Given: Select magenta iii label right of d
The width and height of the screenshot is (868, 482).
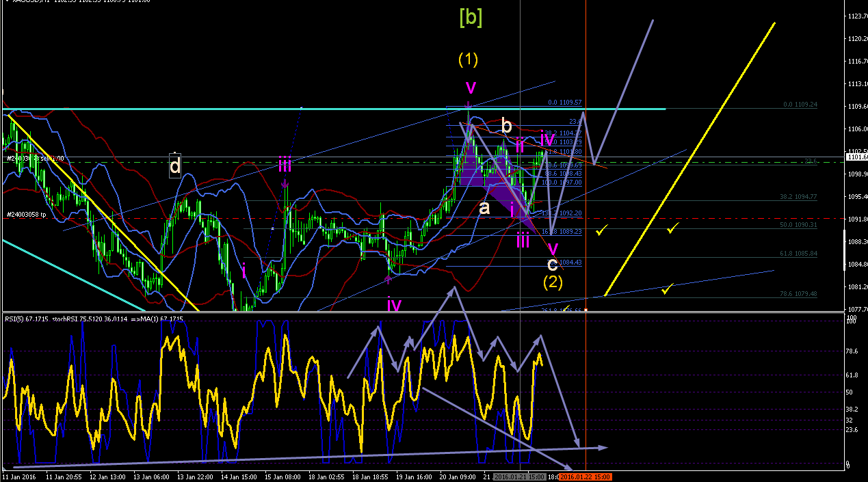Looking at the screenshot, I should click(x=285, y=163).
